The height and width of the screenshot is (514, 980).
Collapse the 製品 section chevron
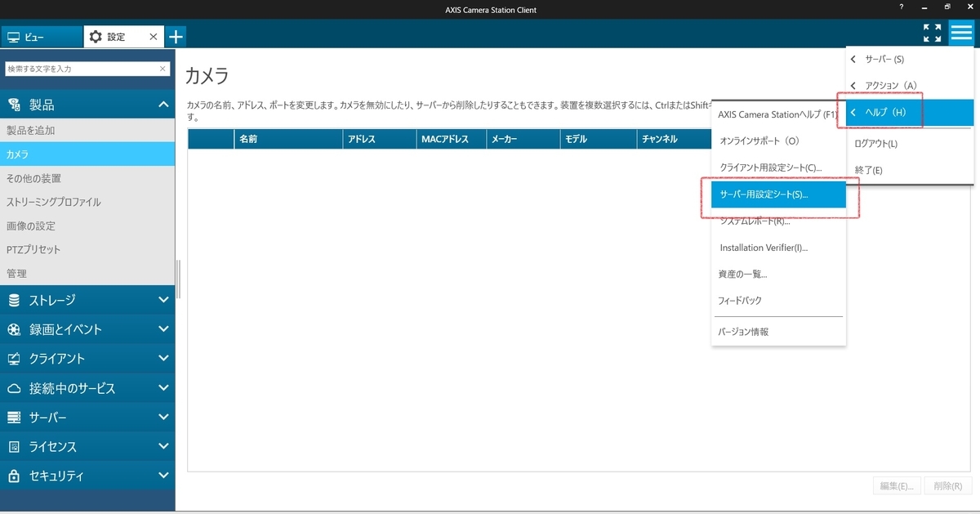coord(163,105)
